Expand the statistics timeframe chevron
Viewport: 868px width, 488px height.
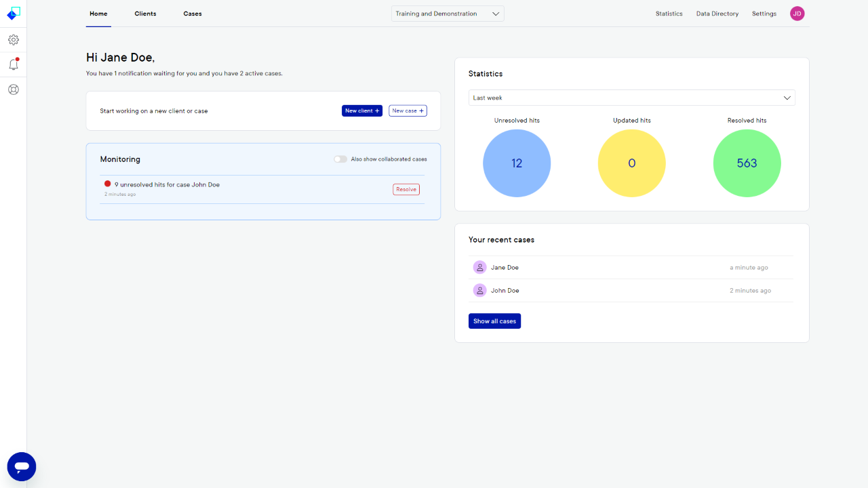tap(787, 98)
